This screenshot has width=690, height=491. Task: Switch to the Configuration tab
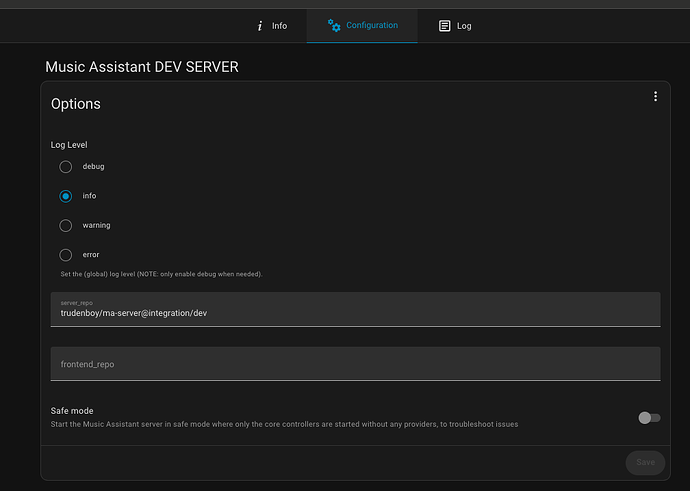click(362, 26)
